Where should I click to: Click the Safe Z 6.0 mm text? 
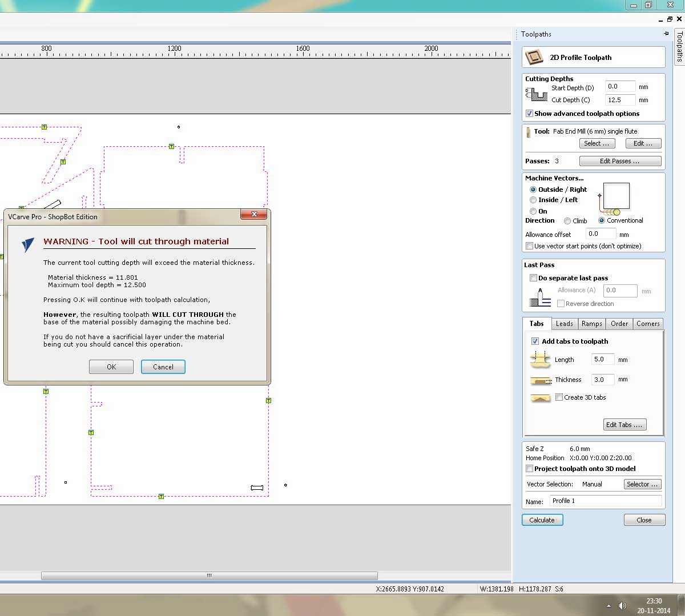coord(558,449)
